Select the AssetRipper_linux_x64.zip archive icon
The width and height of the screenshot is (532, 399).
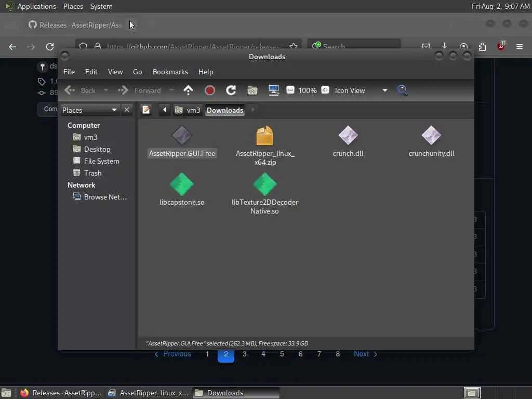point(264,136)
